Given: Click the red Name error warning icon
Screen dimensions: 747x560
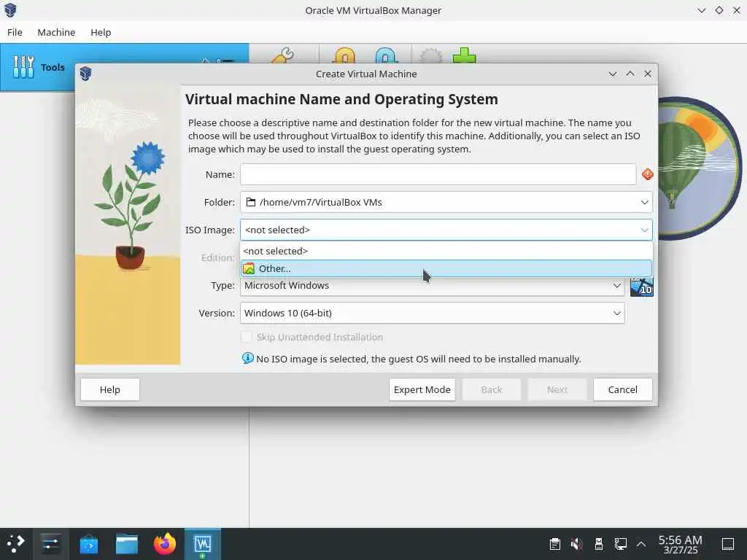Looking at the screenshot, I should (648, 174).
